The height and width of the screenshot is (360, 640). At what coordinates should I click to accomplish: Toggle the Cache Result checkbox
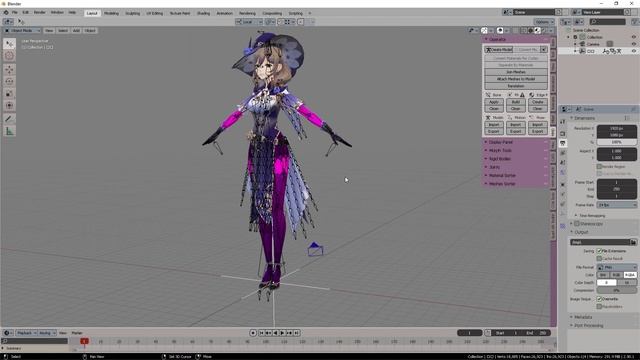599,258
